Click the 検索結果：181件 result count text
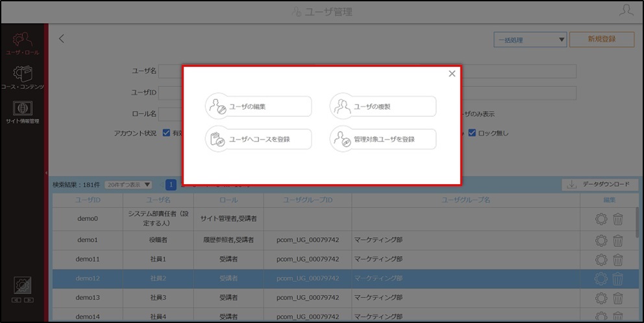Image resolution: width=644 pixels, height=323 pixels. coord(76,185)
